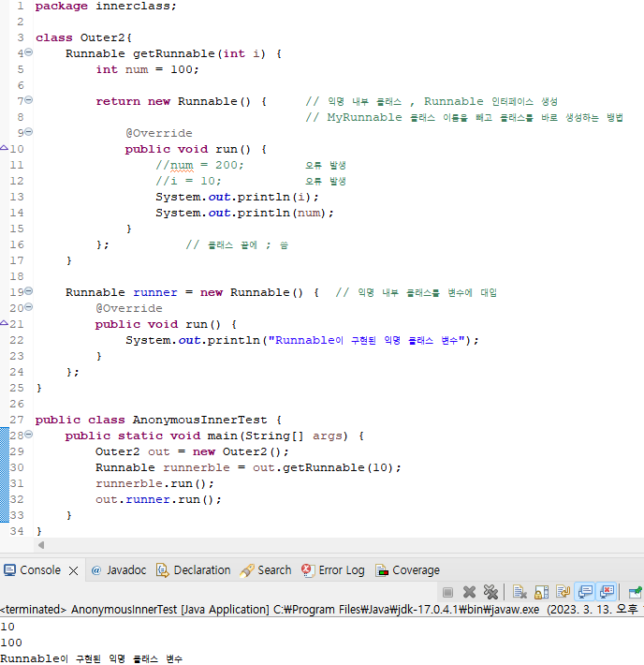Toggle Scroll Lock padlock icon
The width and height of the screenshot is (644, 665).
(541, 592)
